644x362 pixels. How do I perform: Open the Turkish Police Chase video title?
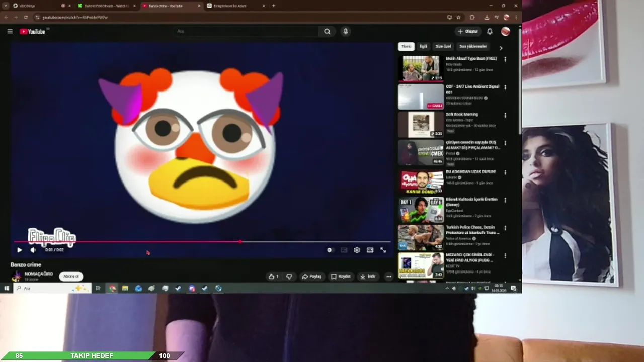coord(472,230)
